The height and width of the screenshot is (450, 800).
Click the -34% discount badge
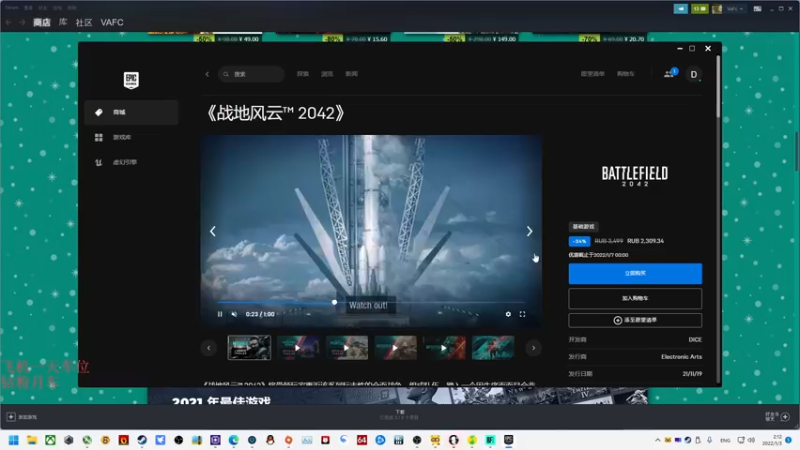[x=579, y=241]
